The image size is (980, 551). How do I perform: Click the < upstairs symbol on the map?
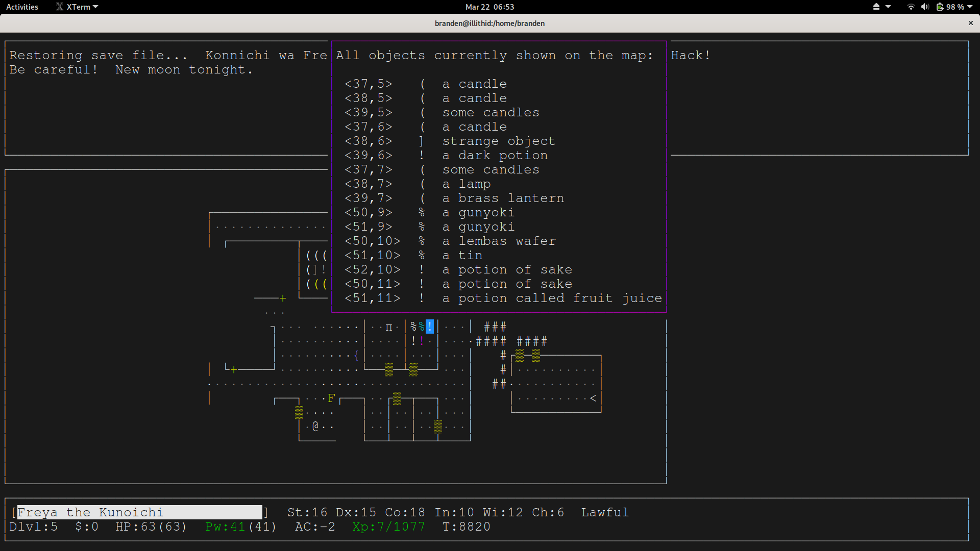pyautogui.click(x=593, y=398)
